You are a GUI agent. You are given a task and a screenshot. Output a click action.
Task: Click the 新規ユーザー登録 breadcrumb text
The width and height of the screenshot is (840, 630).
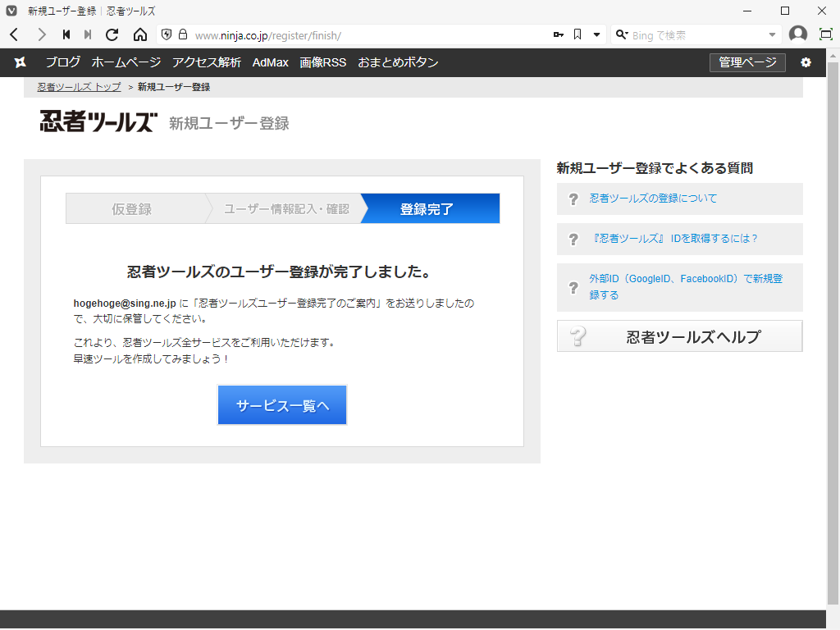coord(174,87)
